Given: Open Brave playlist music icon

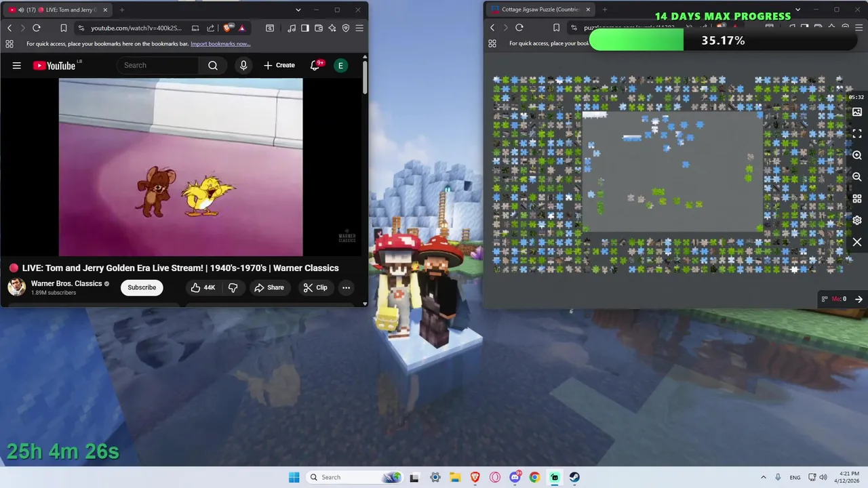Looking at the screenshot, I should tap(292, 28).
